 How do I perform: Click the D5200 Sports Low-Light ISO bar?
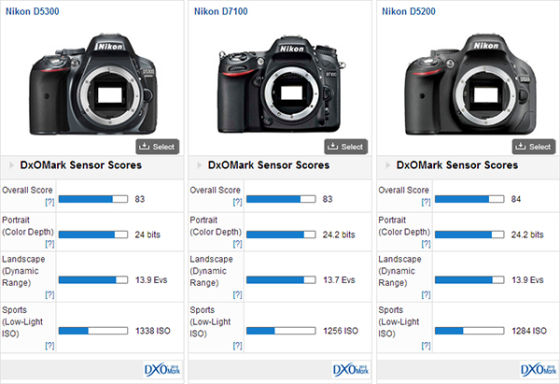click(x=470, y=331)
